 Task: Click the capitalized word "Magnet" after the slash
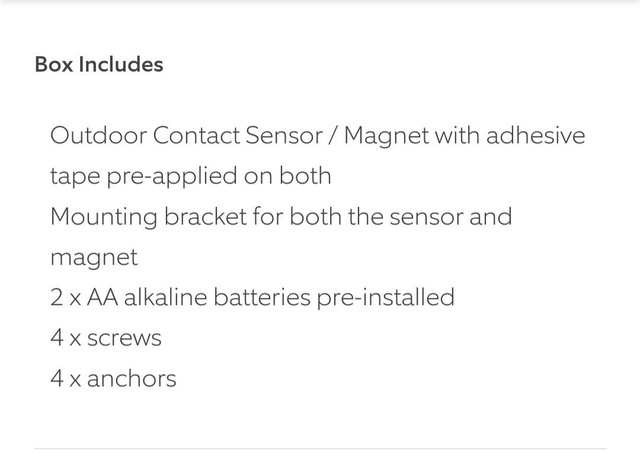(x=385, y=135)
